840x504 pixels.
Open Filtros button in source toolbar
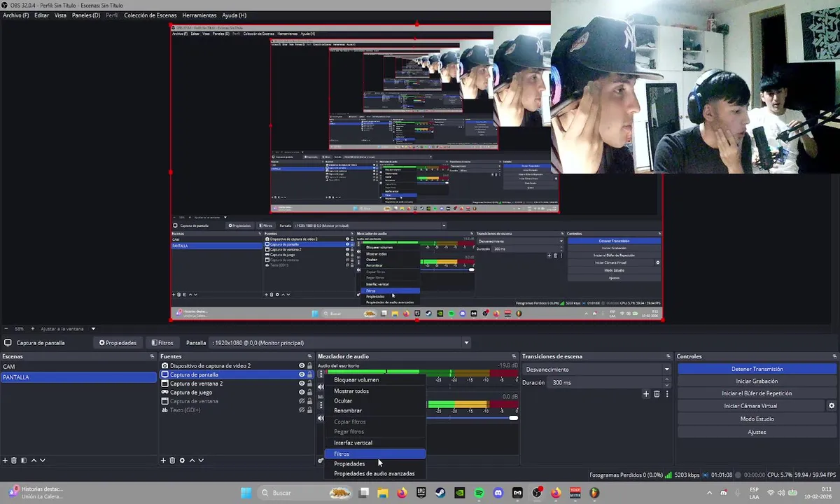click(x=162, y=343)
